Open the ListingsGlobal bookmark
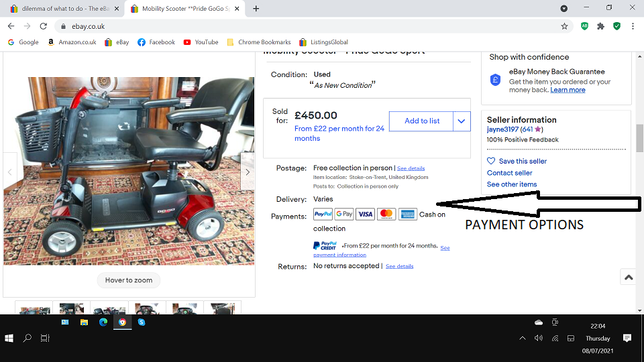The width and height of the screenshot is (644, 362). (323, 42)
